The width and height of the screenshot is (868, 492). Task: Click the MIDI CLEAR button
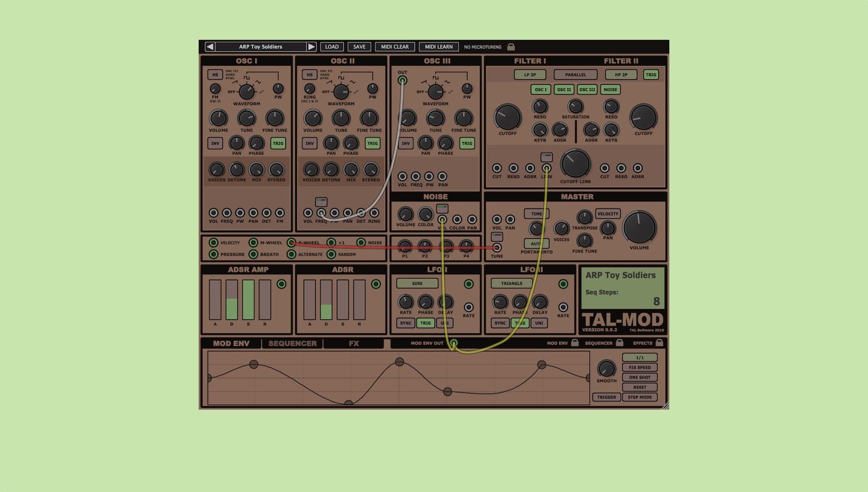395,47
